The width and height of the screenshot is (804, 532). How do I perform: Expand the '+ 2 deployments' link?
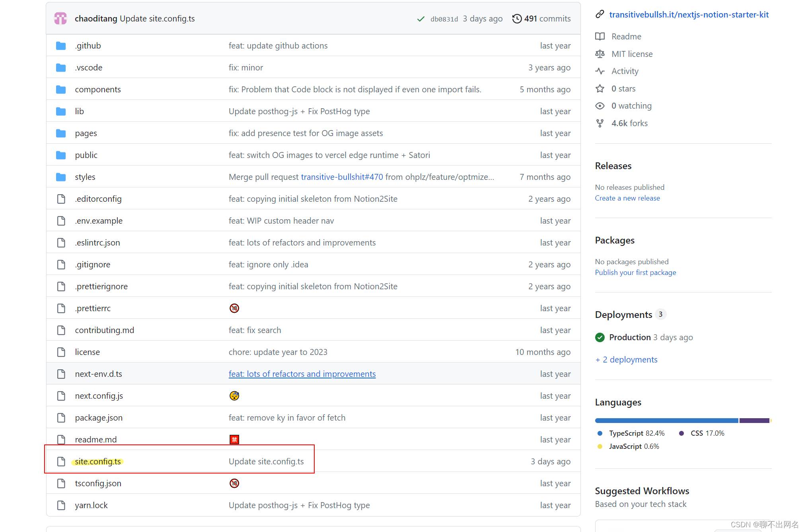pos(626,360)
